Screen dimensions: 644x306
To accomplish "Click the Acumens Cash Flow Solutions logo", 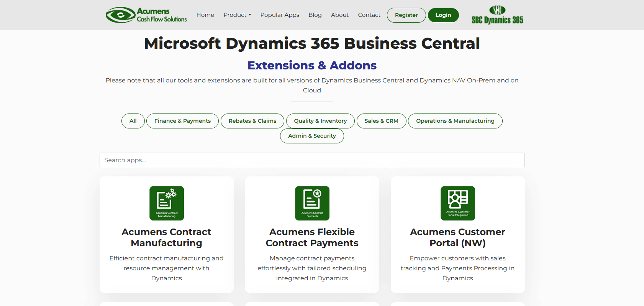I will (146, 15).
